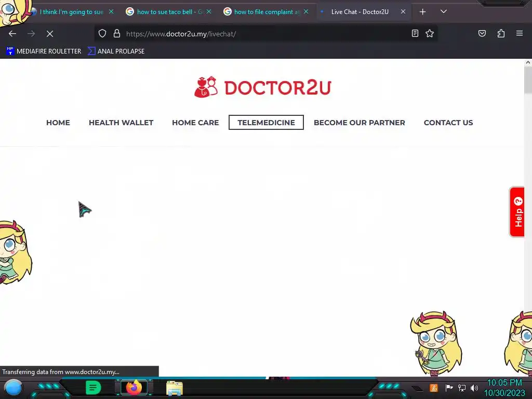Select TELEMEDICINE in site navigation
The height and width of the screenshot is (399, 532).
point(267,123)
